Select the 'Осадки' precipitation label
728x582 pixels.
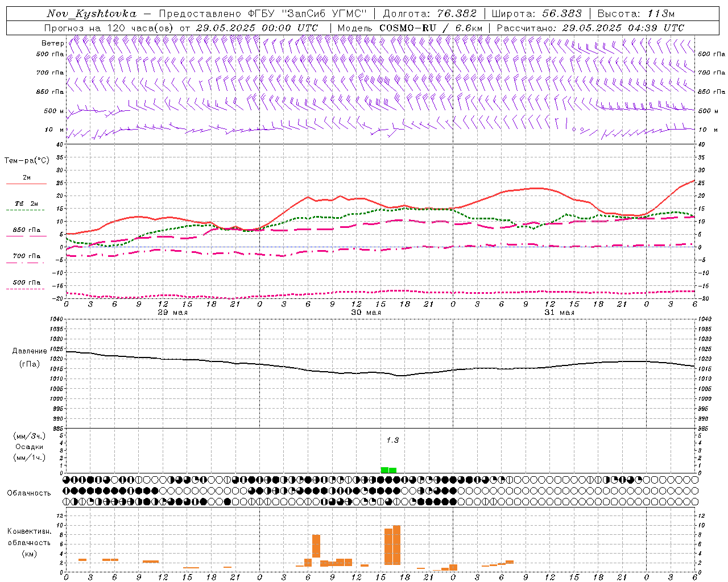click(30, 447)
